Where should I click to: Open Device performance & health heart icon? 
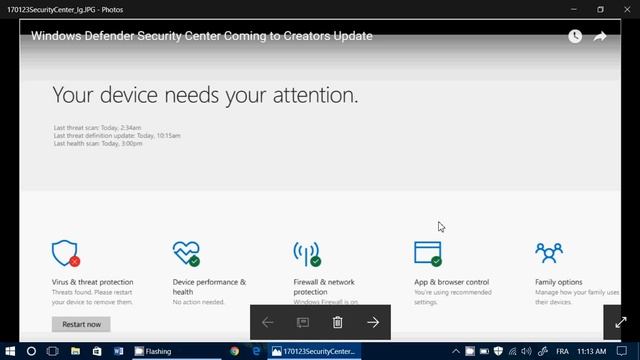click(186, 253)
